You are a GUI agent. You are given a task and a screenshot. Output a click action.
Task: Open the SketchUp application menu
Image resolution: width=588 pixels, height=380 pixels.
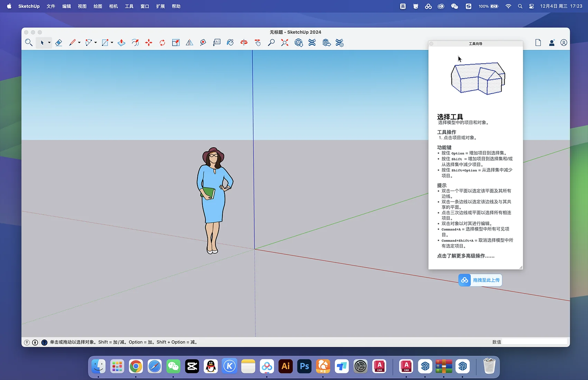pyautogui.click(x=29, y=6)
